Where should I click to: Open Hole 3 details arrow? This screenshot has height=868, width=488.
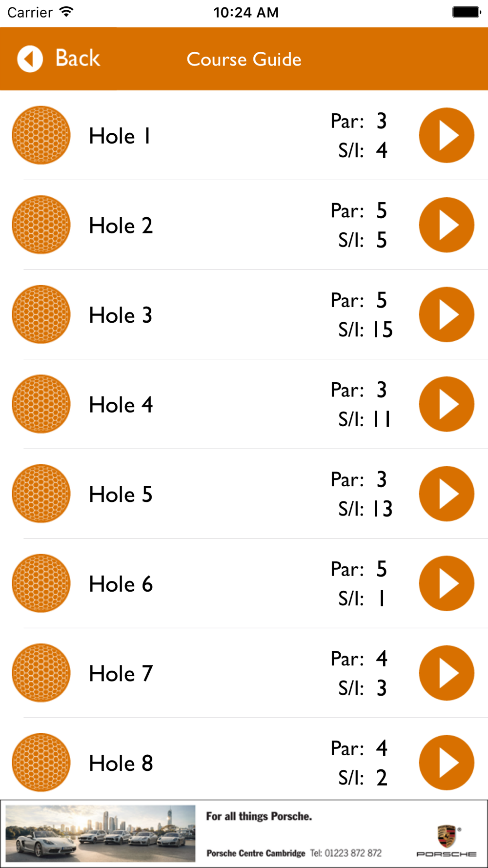tap(446, 314)
